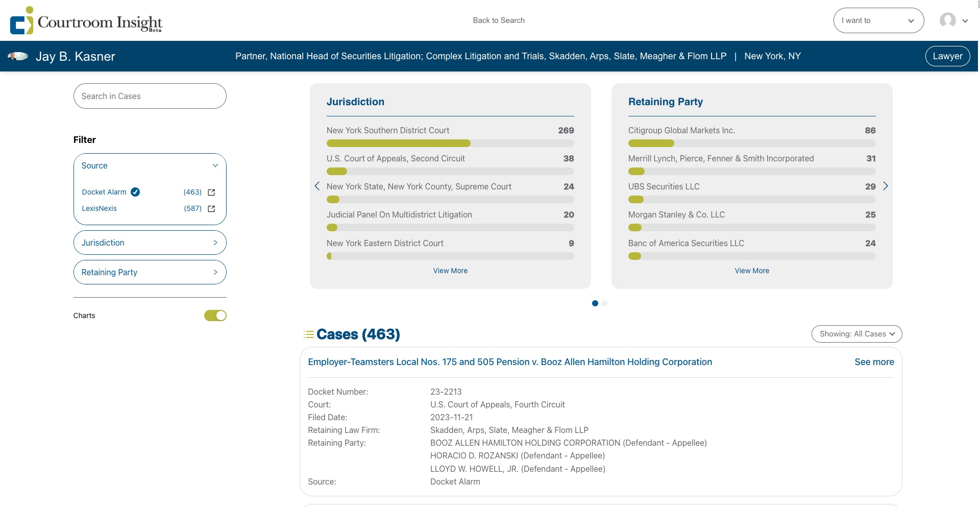This screenshot has width=980, height=507.
Task: Click Banc of America Securities LLC row
Action: pos(752,249)
